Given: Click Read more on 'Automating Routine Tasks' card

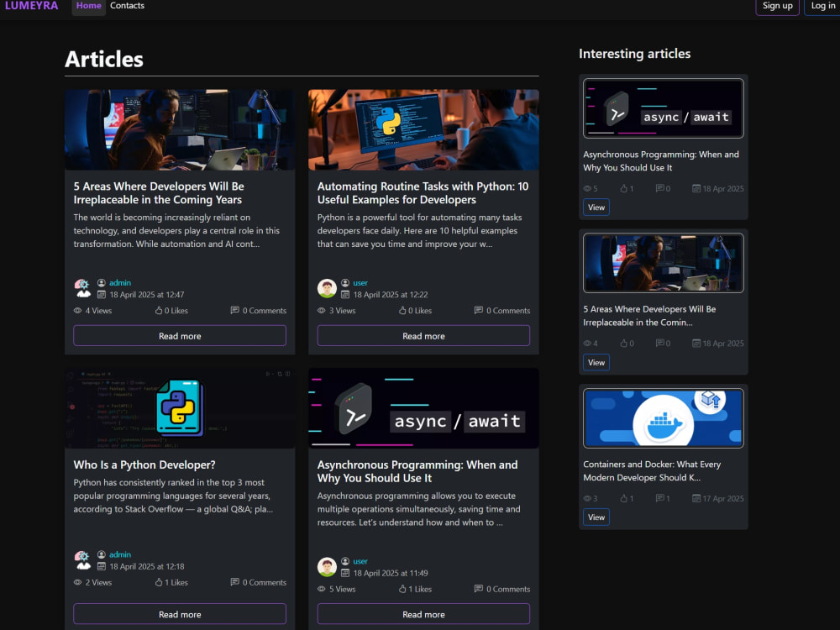Looking at the screenshot, I should click(x=423, y=336).
